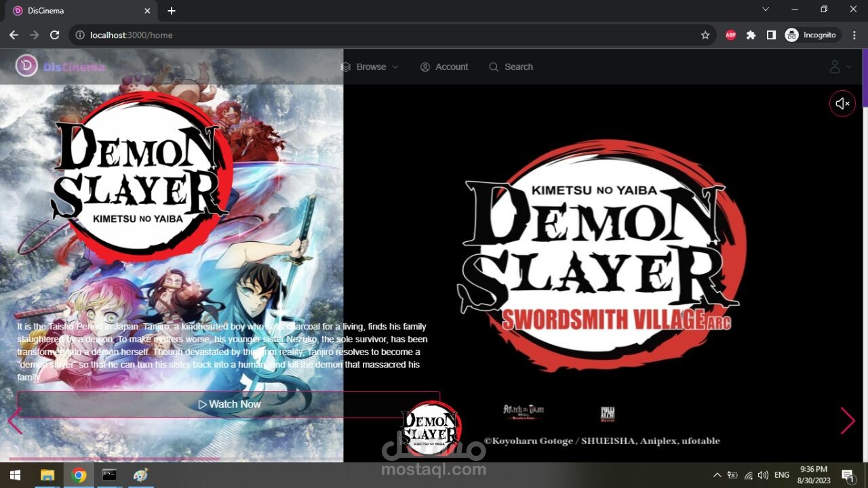Open the Chrome three-dot menu
Screen dimensions: 868x488
[x=854, y=35]
